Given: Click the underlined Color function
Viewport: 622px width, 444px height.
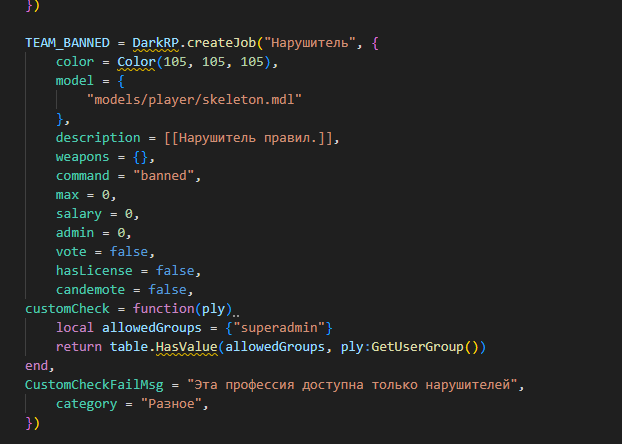Looking at the screenshot, I should pyautogui.click(x=136, y=62).
